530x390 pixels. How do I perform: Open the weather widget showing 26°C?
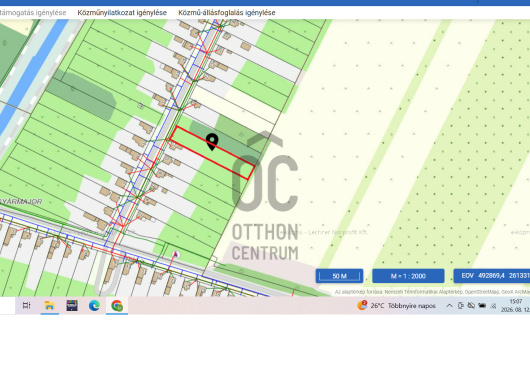click(396, 306)
